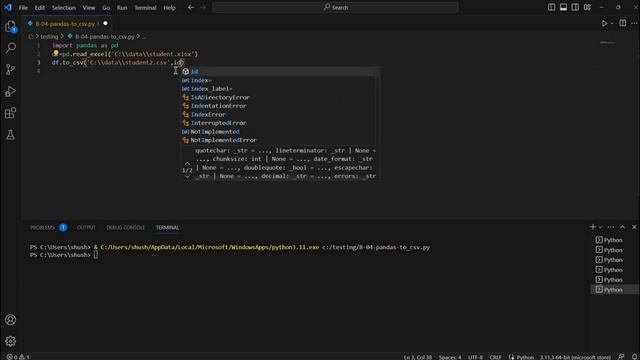The image size is (640, 360).
Task: Open the Customize Layout icon
Action: (587, 7)
